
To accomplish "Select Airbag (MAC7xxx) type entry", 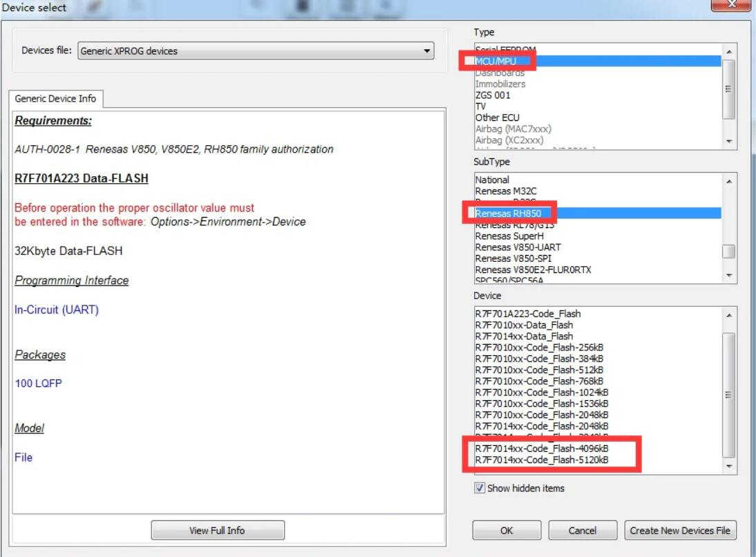I will coord(597,129).
